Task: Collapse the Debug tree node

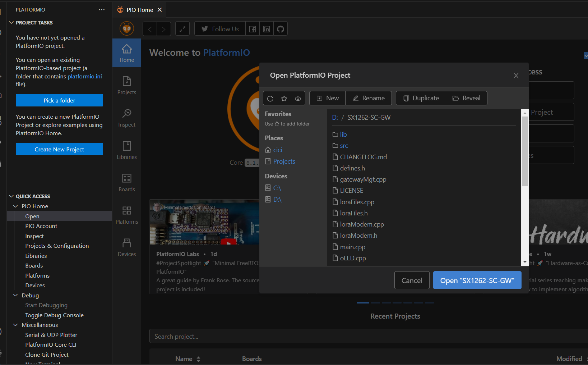Action: pyautogui.click(x=15, y=295)
